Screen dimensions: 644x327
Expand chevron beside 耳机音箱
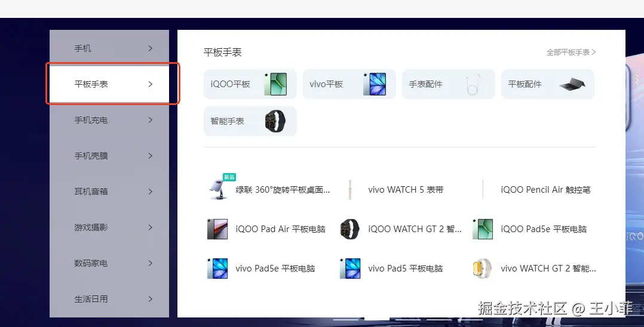pyautogui.click(x=151, y=191)
